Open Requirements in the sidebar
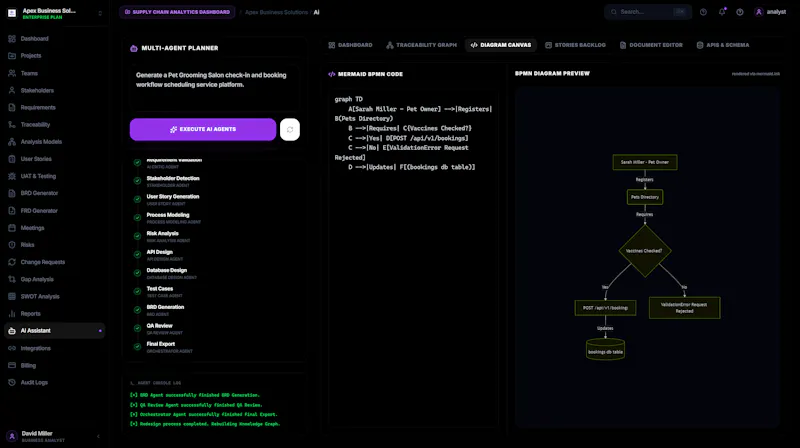This screenshot has width=800, height=448. pyautogui.click(x=54, y=108)
